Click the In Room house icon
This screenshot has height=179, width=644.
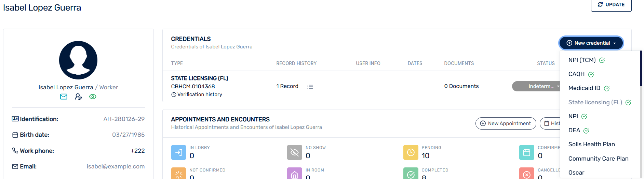coord(294,174)
